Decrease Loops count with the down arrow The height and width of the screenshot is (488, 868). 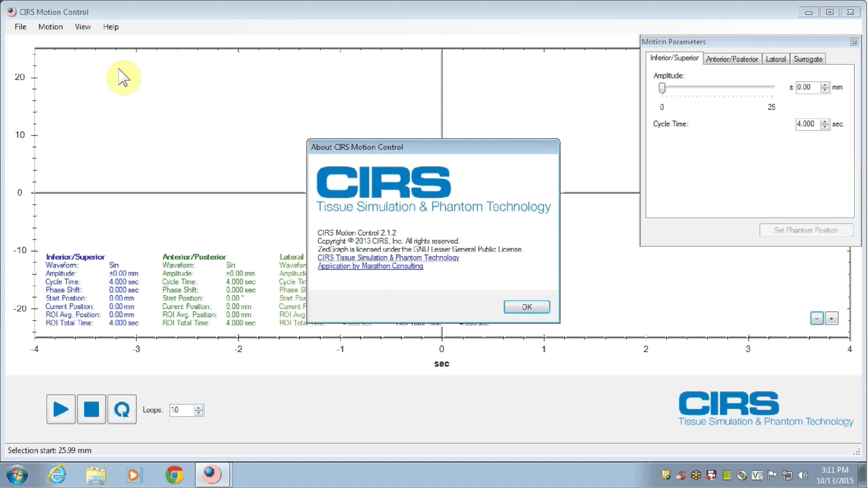click(x=198, y=413)
